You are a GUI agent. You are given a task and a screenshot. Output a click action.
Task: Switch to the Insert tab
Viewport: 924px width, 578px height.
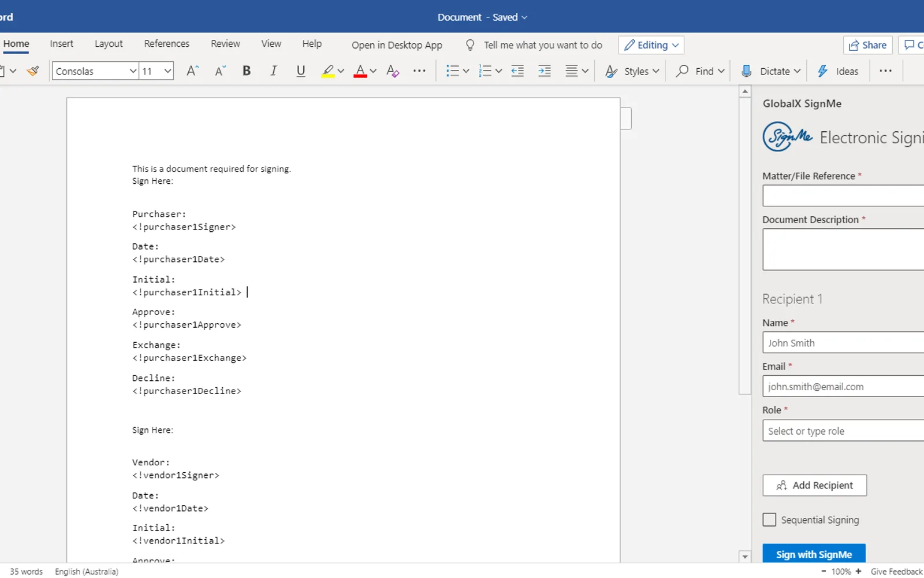coord(61,44)
